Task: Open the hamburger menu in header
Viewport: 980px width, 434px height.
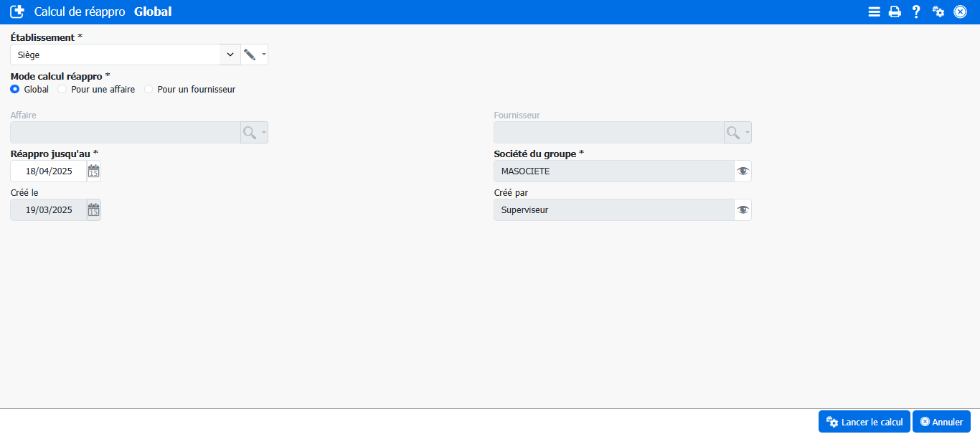Action: (x=874, y=11)
